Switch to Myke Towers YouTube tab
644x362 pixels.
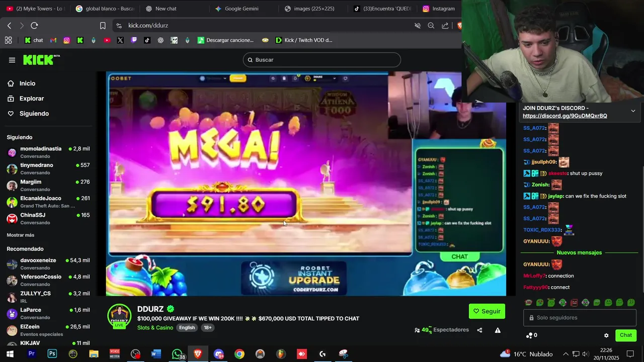tap(35, 9)
